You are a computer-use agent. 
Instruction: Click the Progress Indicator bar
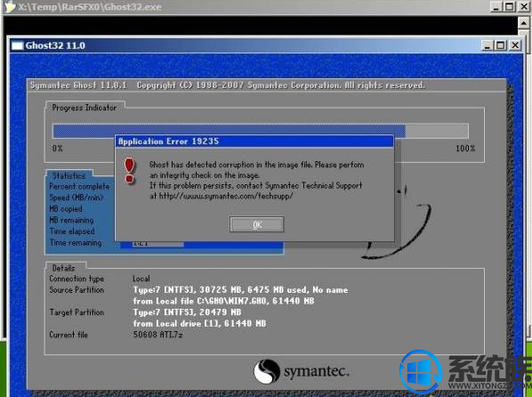(x=261, y=131)
